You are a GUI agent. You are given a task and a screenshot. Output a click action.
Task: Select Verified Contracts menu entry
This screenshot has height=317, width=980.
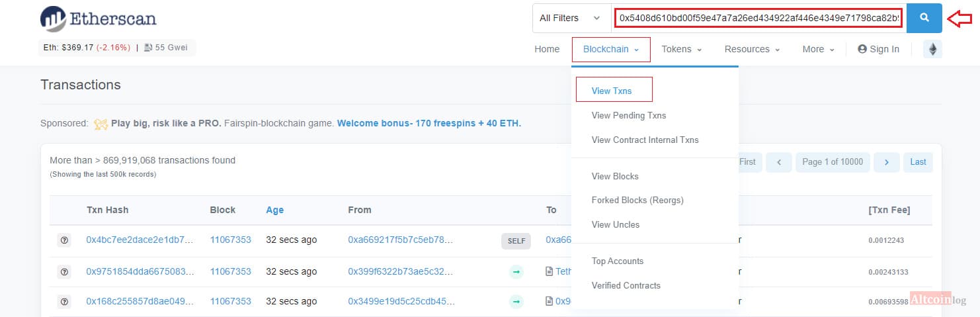(626, 285)
